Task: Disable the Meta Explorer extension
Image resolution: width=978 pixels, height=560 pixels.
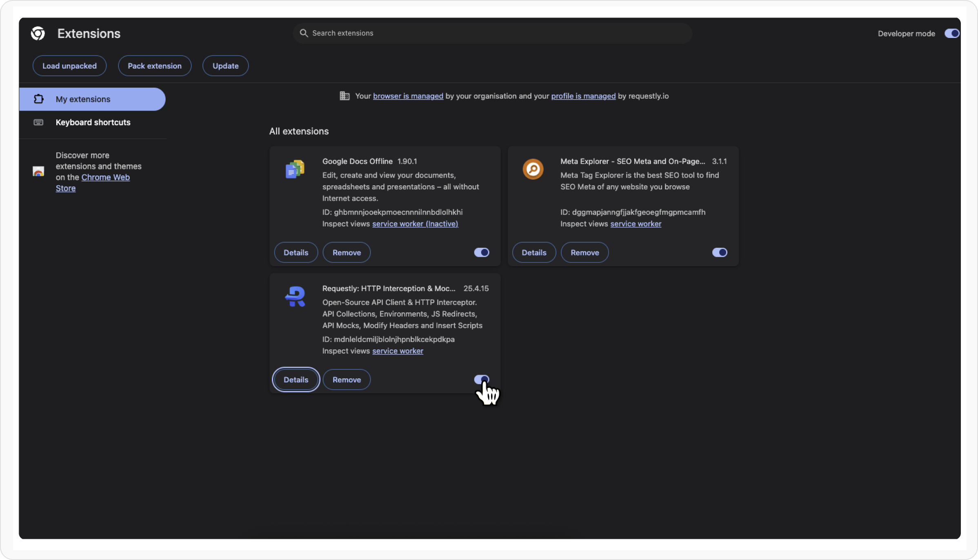Action: tap(719, 253)
